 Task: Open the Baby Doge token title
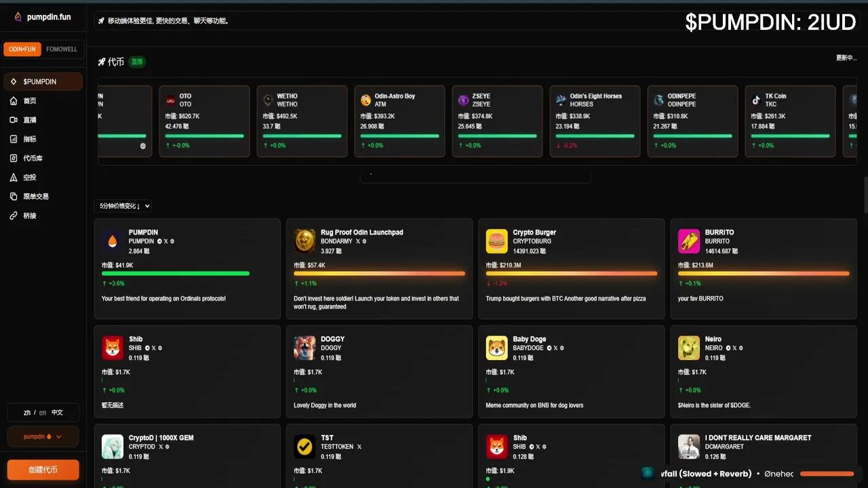coord(530,340)
